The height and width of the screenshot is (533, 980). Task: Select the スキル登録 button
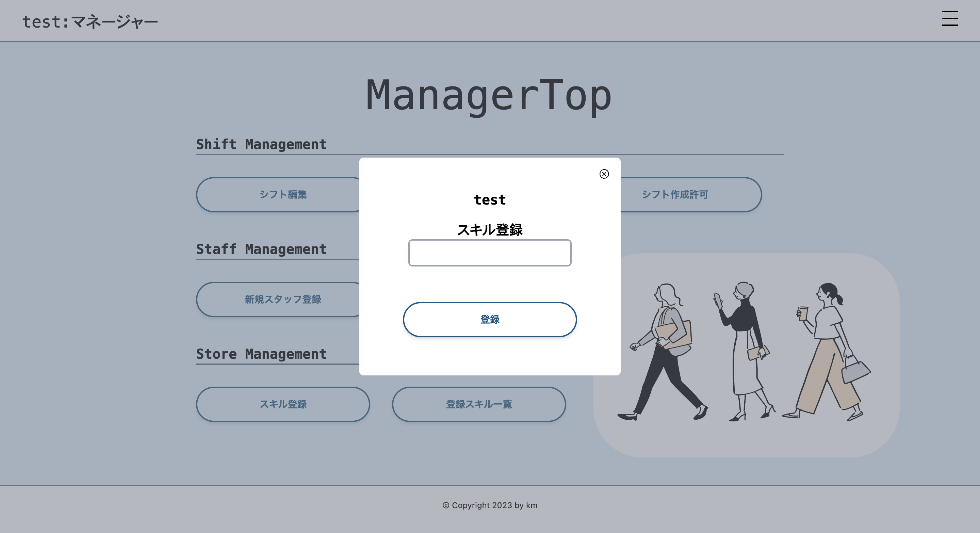(283, 404)
